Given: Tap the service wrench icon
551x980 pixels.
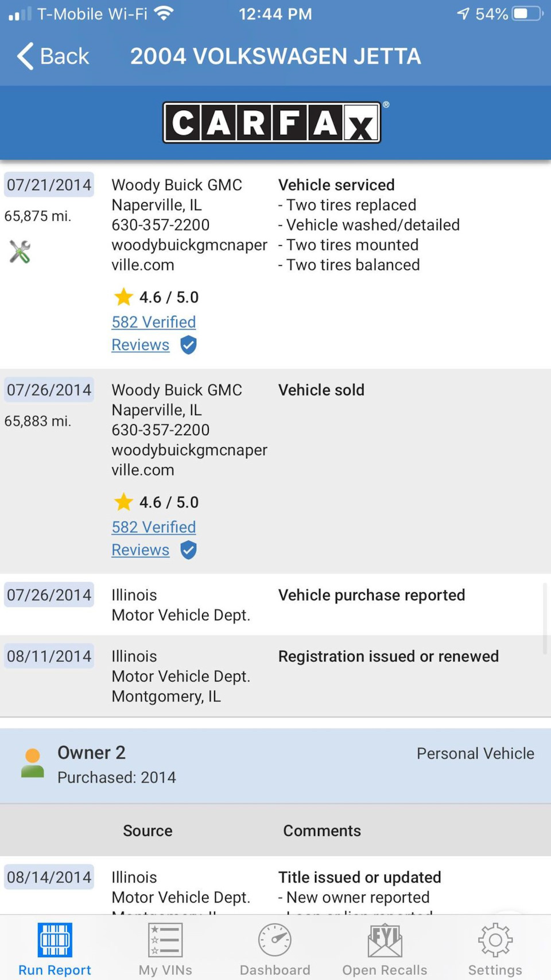Looking at the screenshot, I should [20, 251].
